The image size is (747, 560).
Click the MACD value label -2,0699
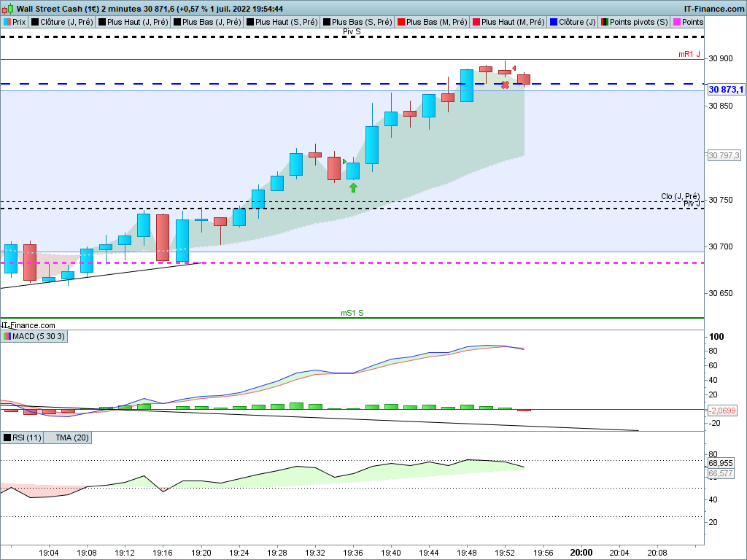click(721, 411)
